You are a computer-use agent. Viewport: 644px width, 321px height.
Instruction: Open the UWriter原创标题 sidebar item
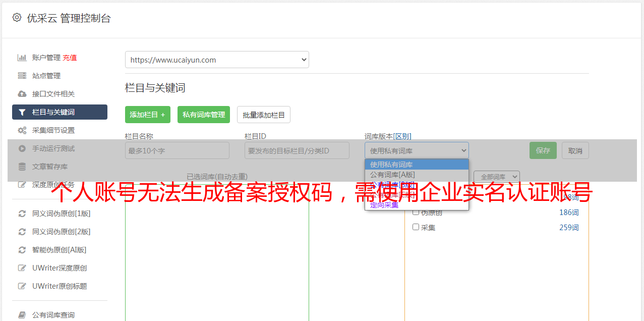[60, 286]
